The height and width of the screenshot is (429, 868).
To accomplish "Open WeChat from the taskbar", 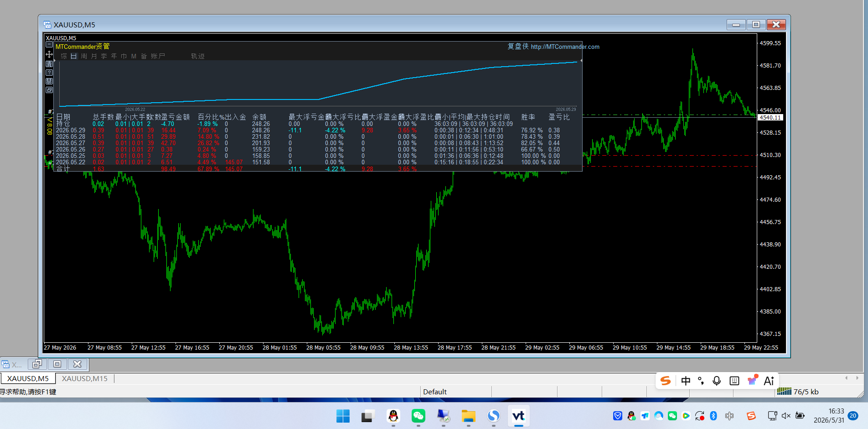I will [418, 416].
